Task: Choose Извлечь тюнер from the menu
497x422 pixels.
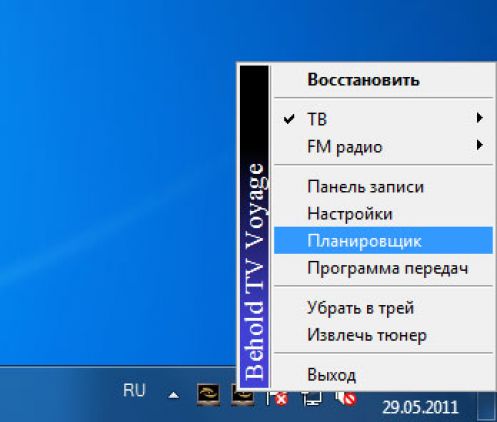Action: (x=383, y=335)
